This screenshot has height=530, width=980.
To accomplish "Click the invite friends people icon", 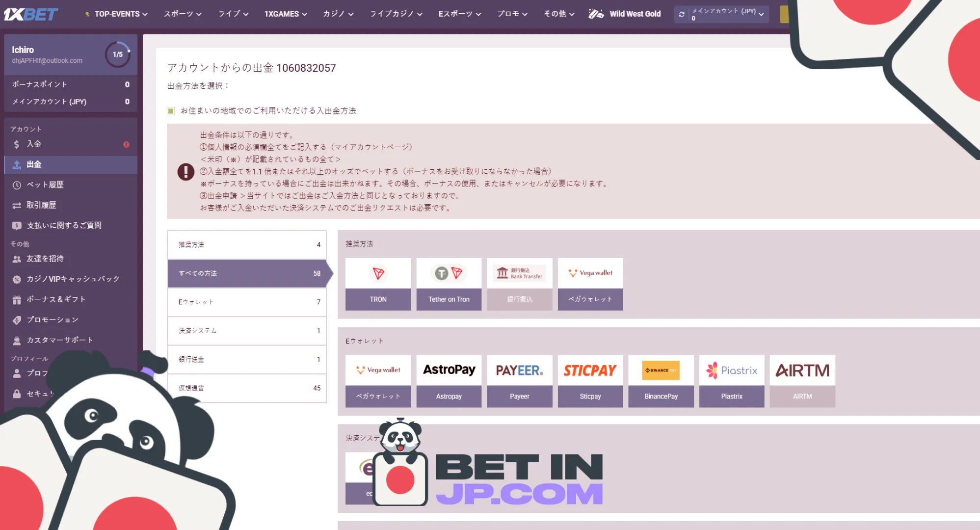I will pyautogui.click(x=17, y=259).
